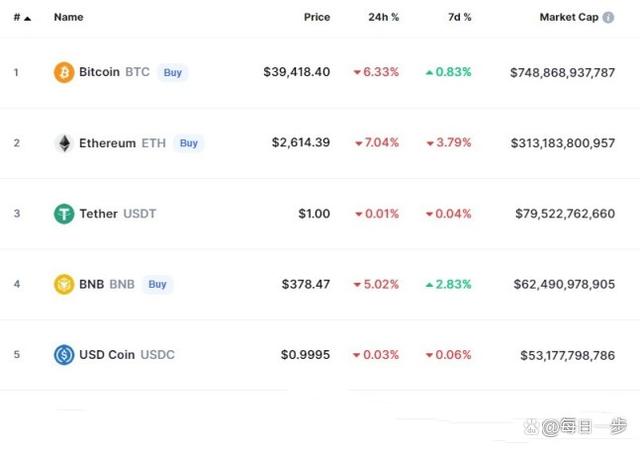Click the Buy button next to Ethereum
This screenshot has width=640, height=450.
pyautogui.click(x=188, y=143)
